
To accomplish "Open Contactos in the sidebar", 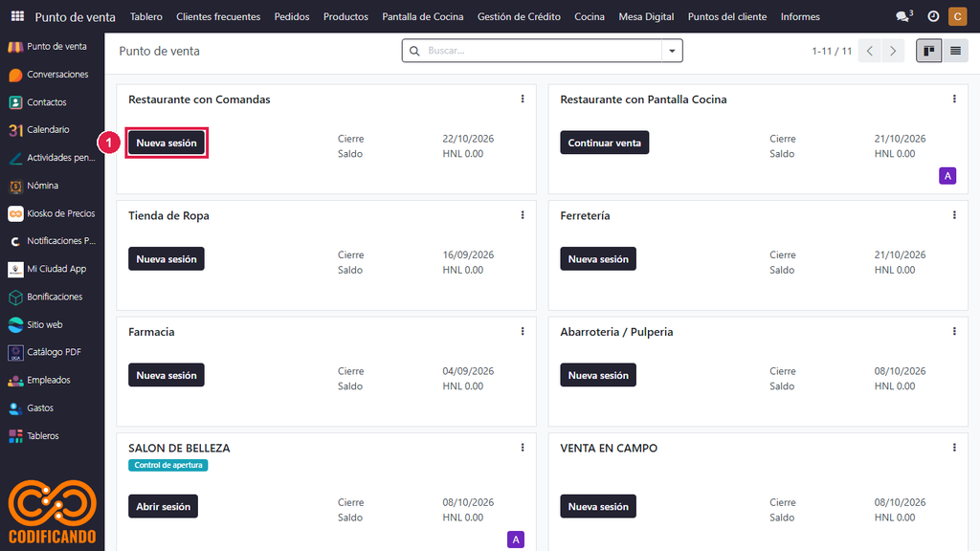I will [x=37, y=101].
